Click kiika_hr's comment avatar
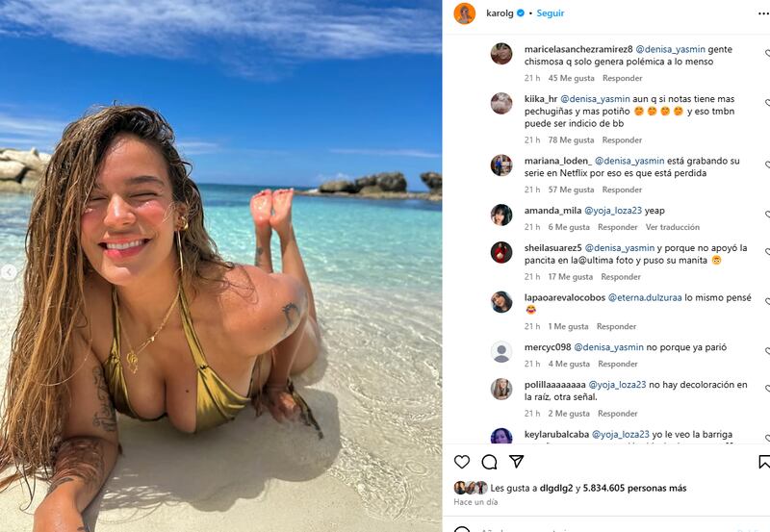The width and height of the screenshot is (770, 532). 501,104
